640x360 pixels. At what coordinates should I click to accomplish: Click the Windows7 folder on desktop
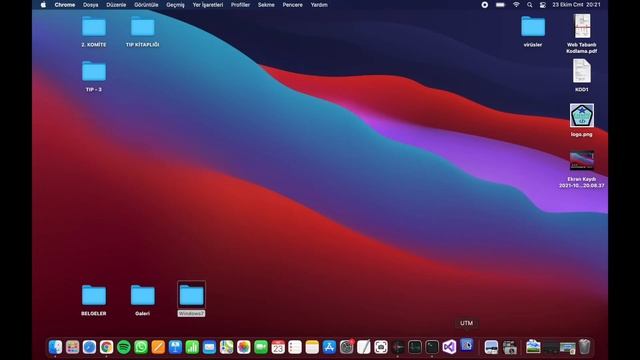point(191,296)
